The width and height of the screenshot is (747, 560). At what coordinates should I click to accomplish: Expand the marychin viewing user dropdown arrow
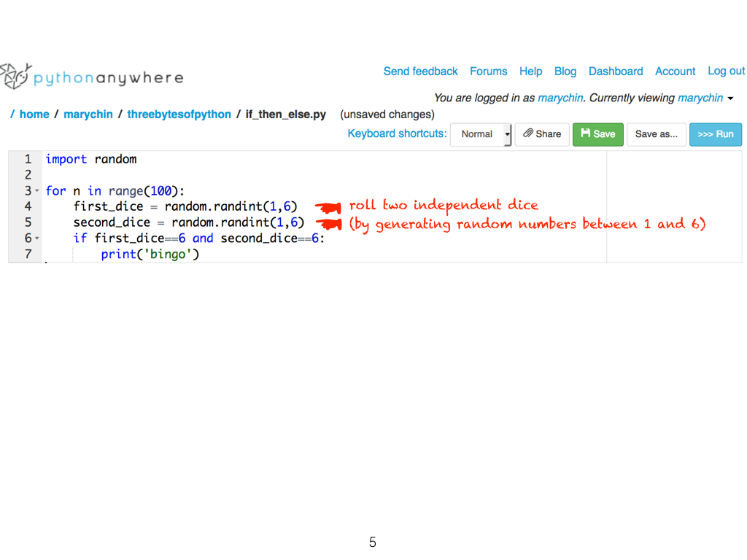coord(730,98)
